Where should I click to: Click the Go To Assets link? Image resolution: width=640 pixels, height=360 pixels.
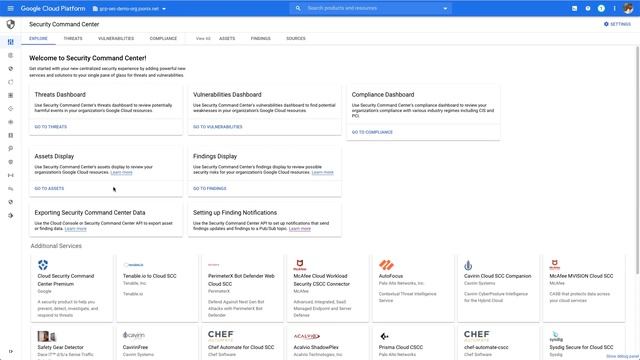[49, 189]
